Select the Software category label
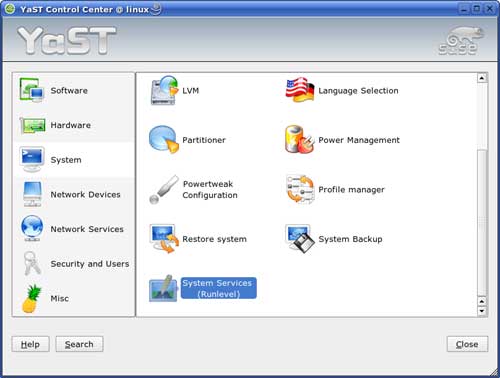The image size is (500, 378). tap(69, 90)
